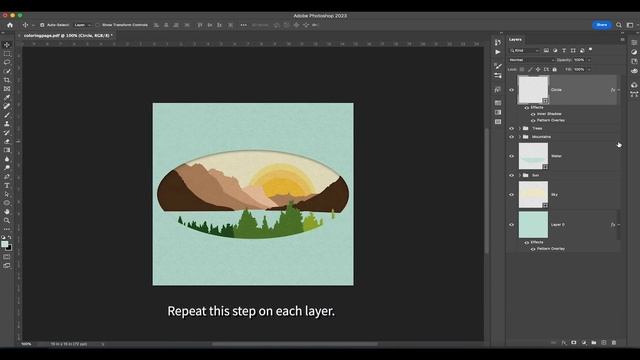Toggle Inner Shadow effect visibility on Circle
This screenshot has width=640, height=360.
tap(533, 114)
